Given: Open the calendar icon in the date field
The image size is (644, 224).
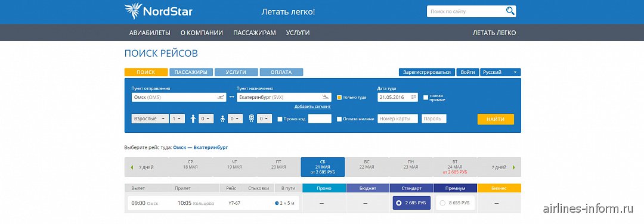Looking at the screenshot, I should coord(414,97).
